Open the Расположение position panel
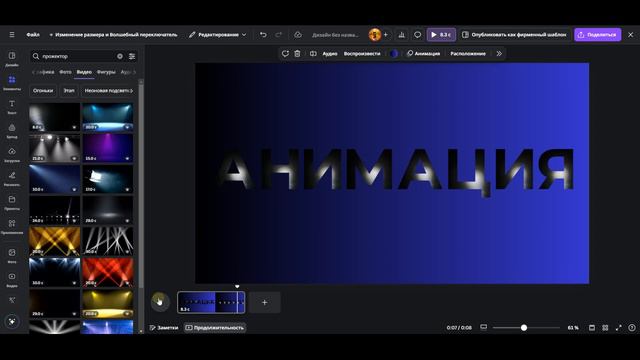The image size is (640, 360). pyautogui.click(x=468, y=53)
